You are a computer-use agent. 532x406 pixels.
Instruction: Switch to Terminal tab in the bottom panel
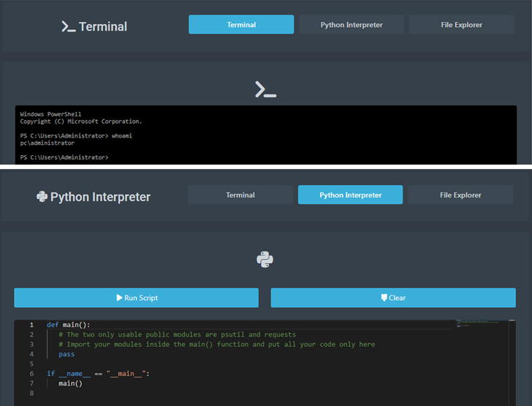click(x=240, y=195)
